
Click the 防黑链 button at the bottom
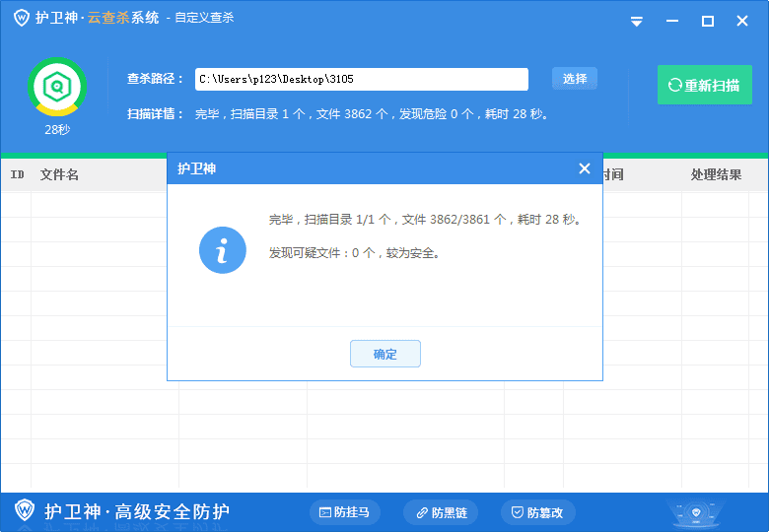pos(441,512)
